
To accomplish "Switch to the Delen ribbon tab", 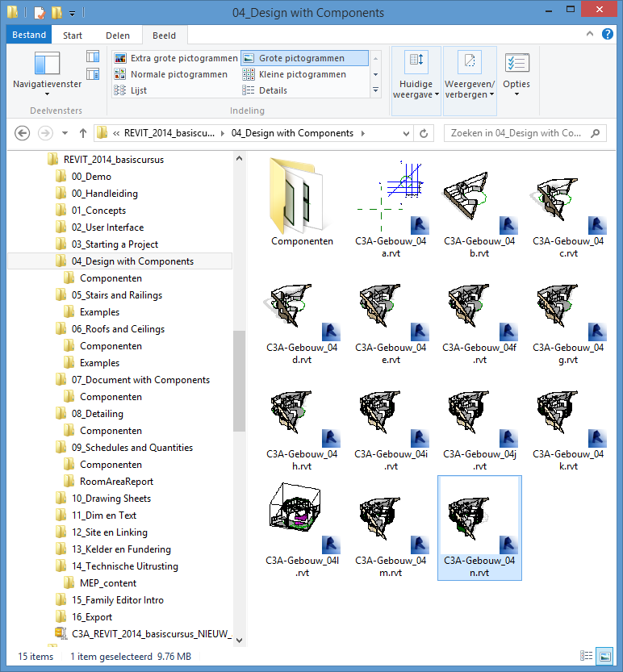I will click(x=118, y=35).
